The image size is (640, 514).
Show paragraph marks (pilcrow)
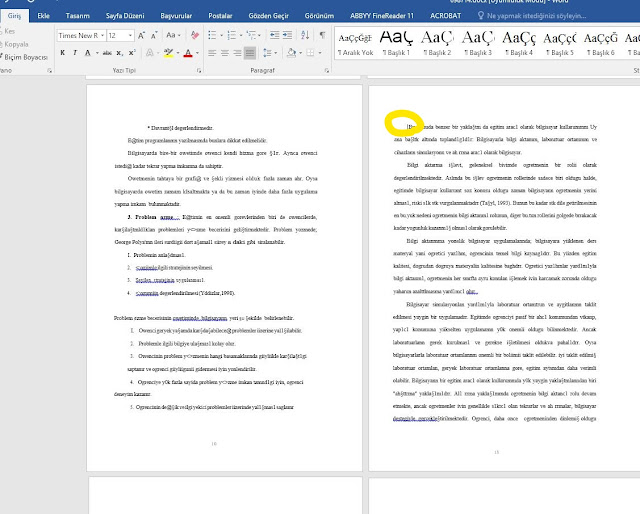pyautogui.click(x=322, y=35)
